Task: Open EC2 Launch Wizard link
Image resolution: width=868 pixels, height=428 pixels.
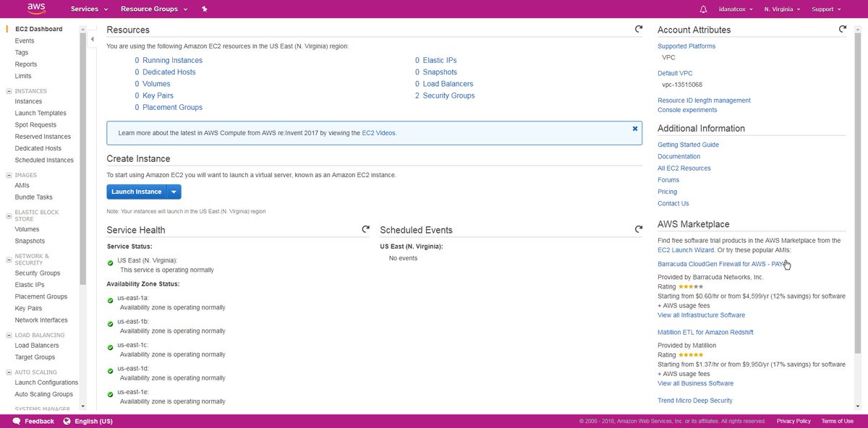Action: point(686,249)
